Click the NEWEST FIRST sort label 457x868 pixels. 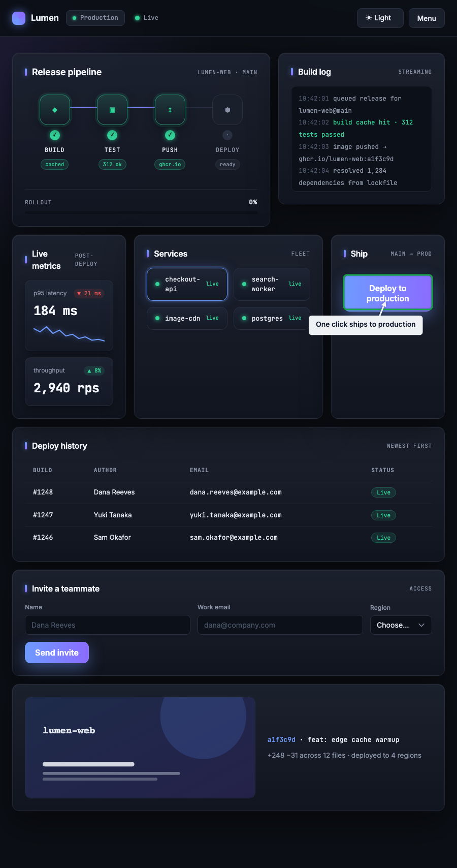(x=409, y=446)
